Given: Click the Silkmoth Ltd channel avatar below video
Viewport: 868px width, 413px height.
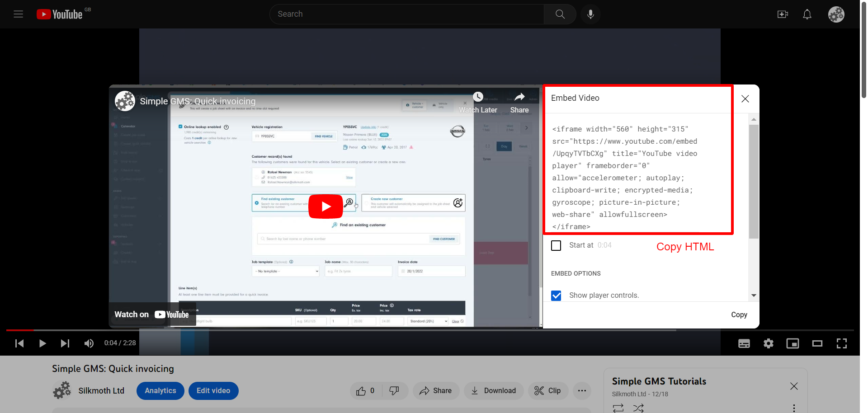Looking at the screenshot, I should (x=62, y=390).
